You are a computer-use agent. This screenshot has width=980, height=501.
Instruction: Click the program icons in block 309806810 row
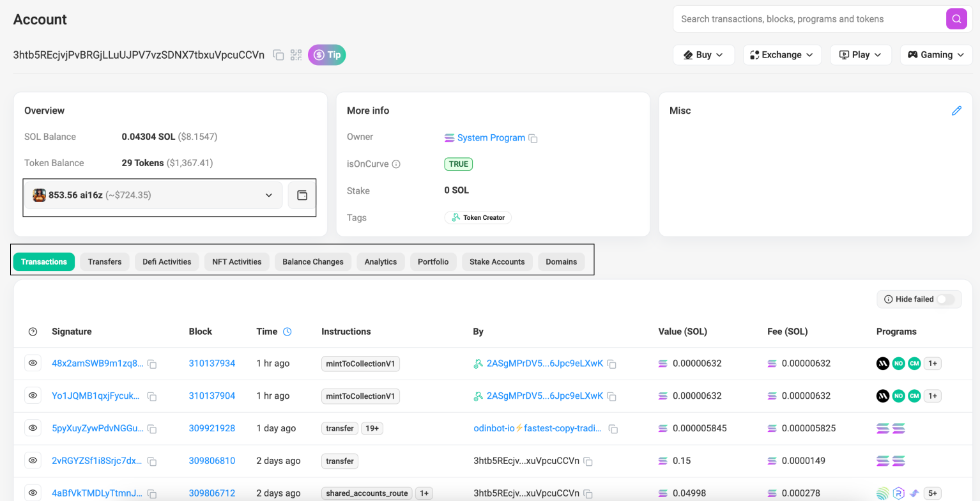(x=891, y=461)
